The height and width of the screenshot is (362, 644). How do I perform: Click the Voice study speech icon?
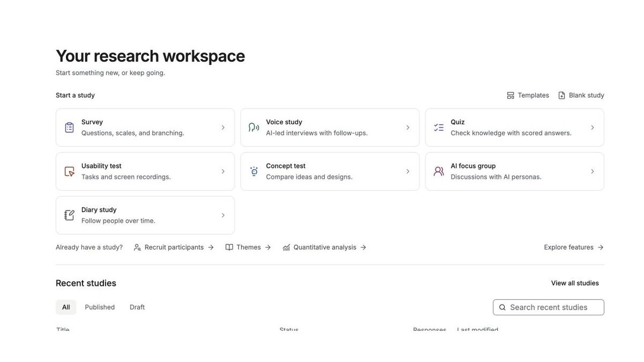pyautogui.click(x=254, y=128)
